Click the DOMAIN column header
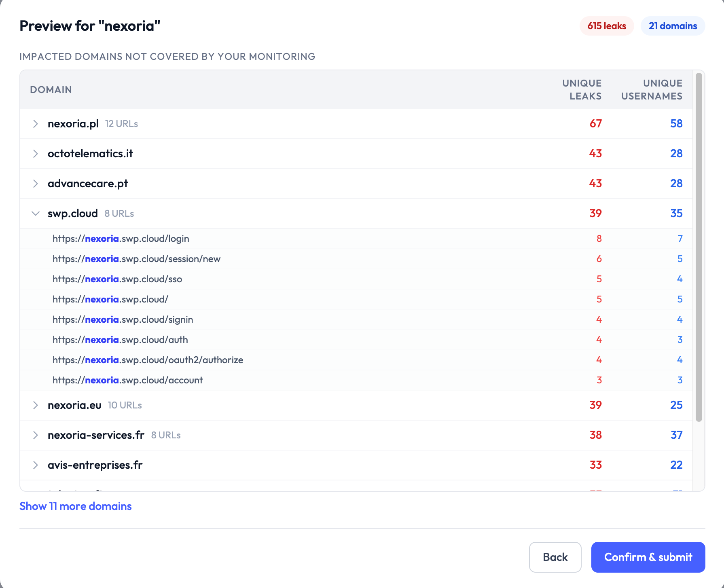The width and height of the screenshot is (724, 588). coord(51,89)
